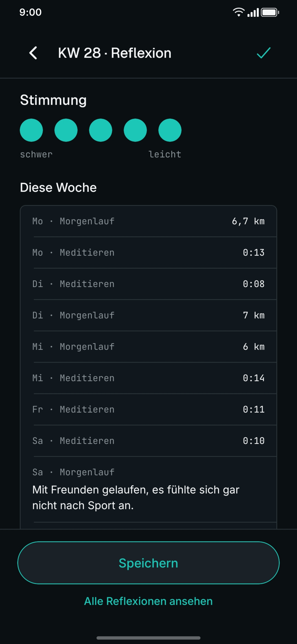The image size is (297, 644).
Task: Select the fifth mood circle above leicht
Action: 170,130
